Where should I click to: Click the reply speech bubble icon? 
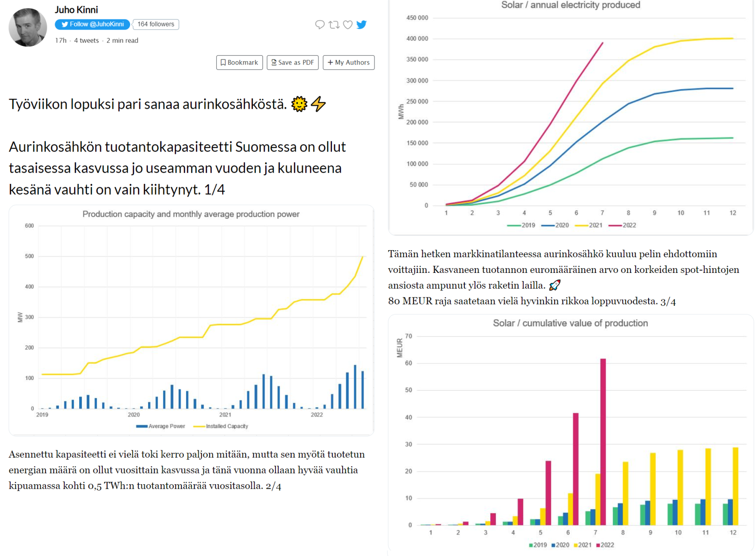coord(319,25)
